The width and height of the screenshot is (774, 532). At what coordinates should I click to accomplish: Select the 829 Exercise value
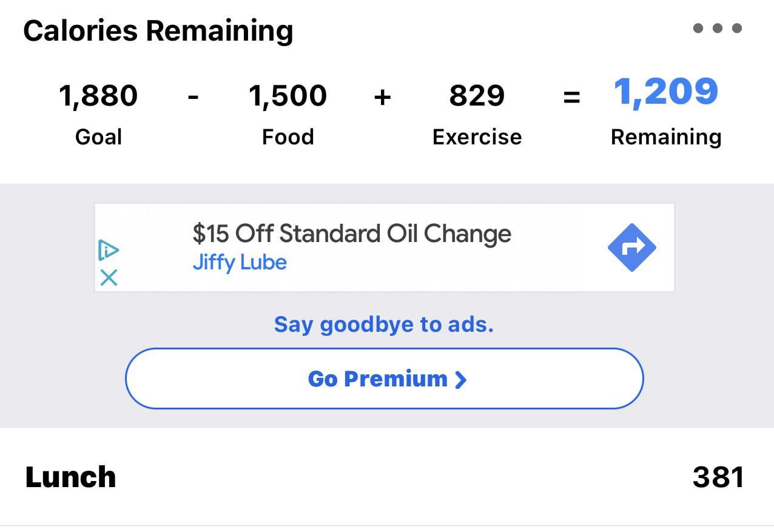pyautogui.click(x=477, y=96)
